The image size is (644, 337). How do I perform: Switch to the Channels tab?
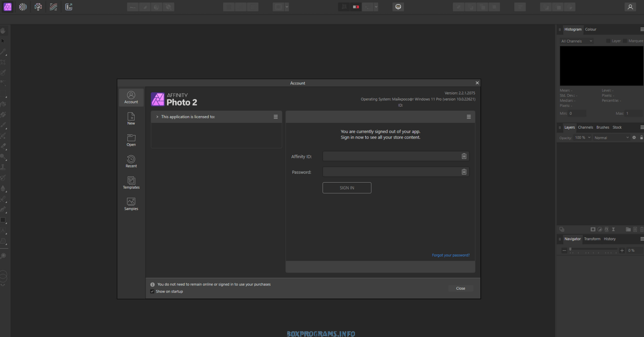(585, 127)
